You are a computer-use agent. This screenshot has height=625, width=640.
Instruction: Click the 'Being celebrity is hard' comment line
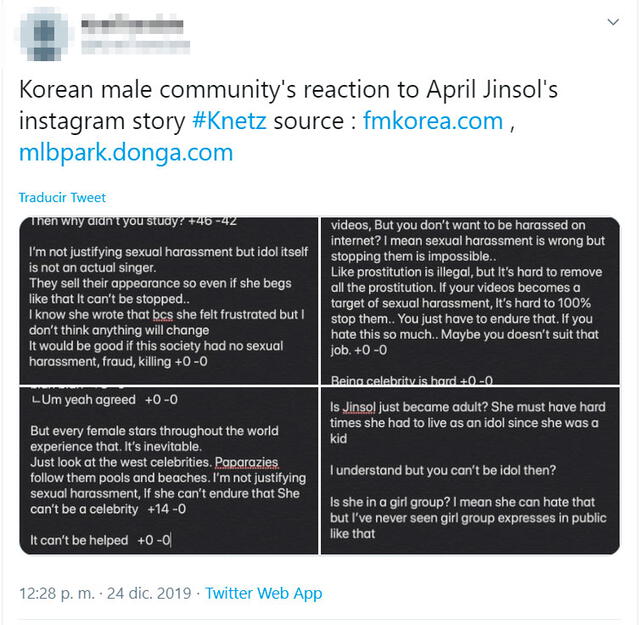pos(412,380)
